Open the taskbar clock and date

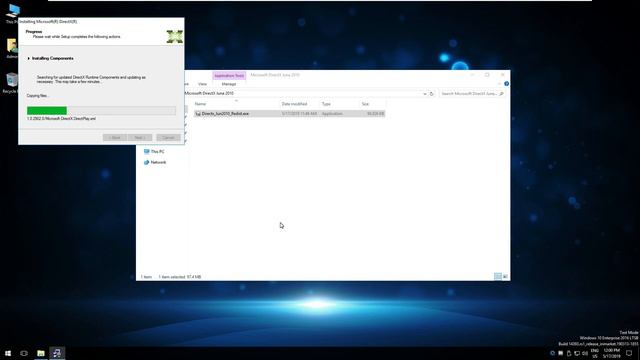[x=611, y=353]
